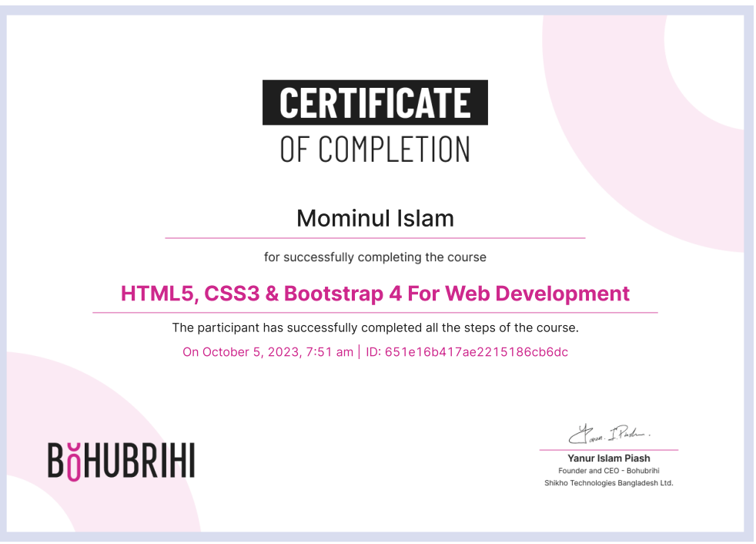756x544 pixels.
Task: Click the pink line under the signature
Action: click(x=608, y=449)
